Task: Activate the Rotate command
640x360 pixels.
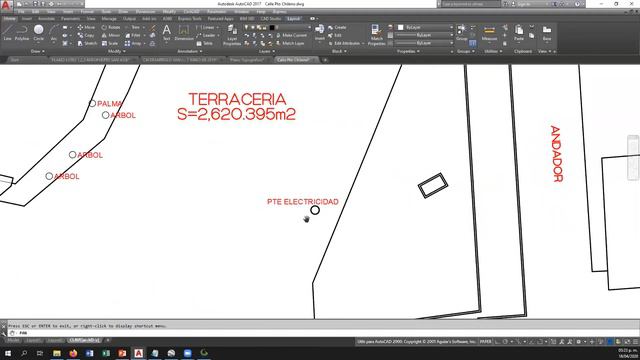Action: click(x=111, y=27)
